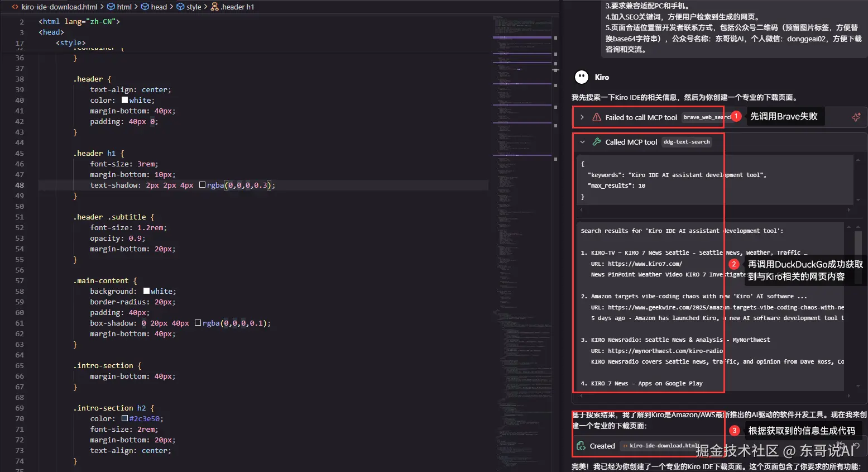This screenshot has height=472, width=868.
Task: Click the Created label in chat
Action: (x=602, y=446)
